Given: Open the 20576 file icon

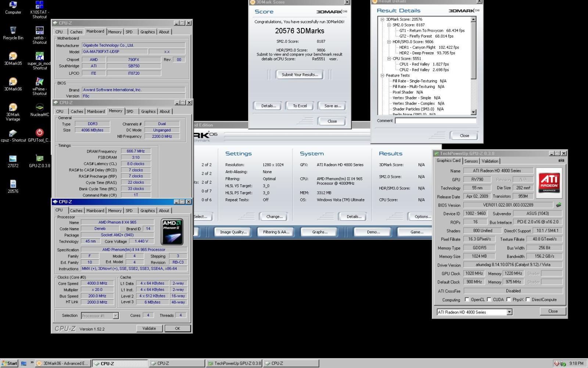Looking at the screenshot, I should click(x=13, y=187).
